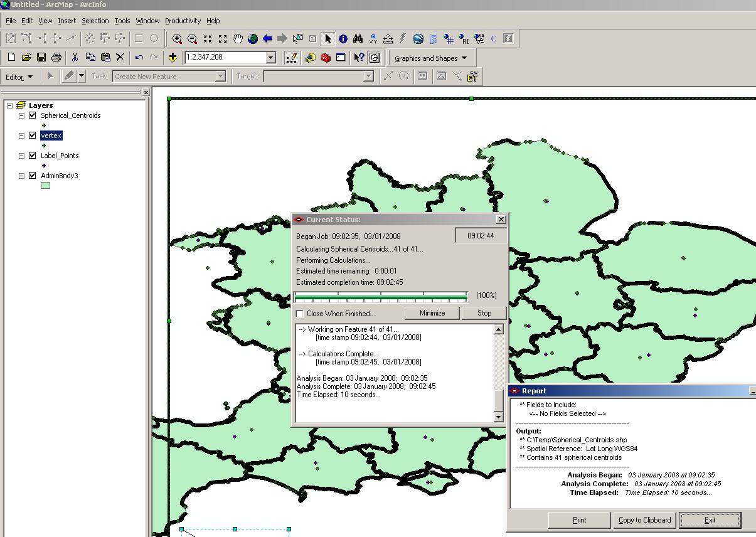Click the Save map icon
Image resolution: width=756 pixels, height=537 pixels.
(x=41, y=58)
